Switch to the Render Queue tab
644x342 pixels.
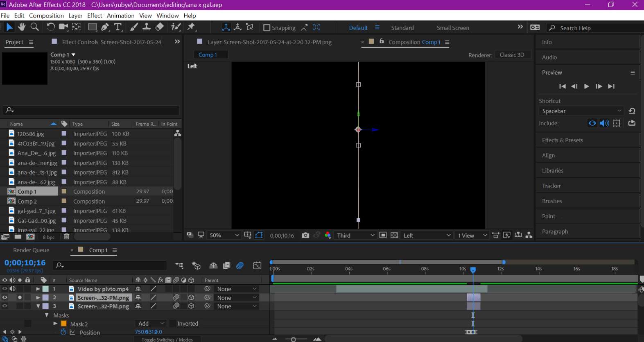pos(31,250)
